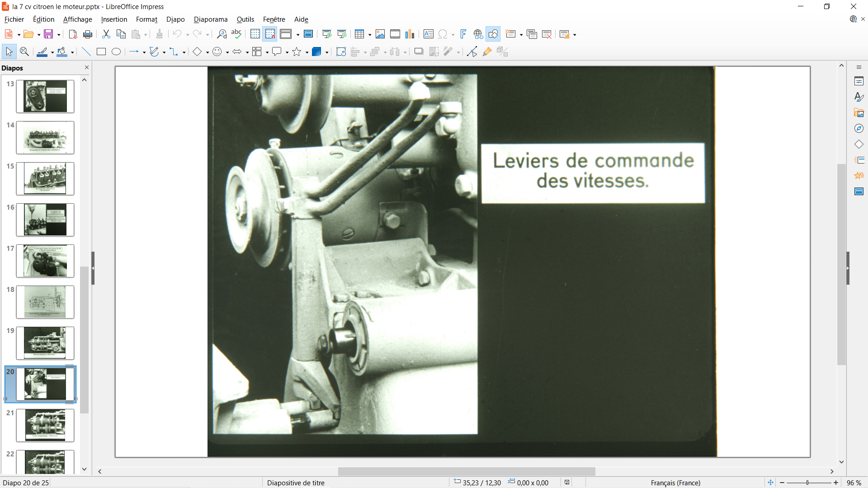
Task: Click the Delete Slide icon
Action: (547, 34)
